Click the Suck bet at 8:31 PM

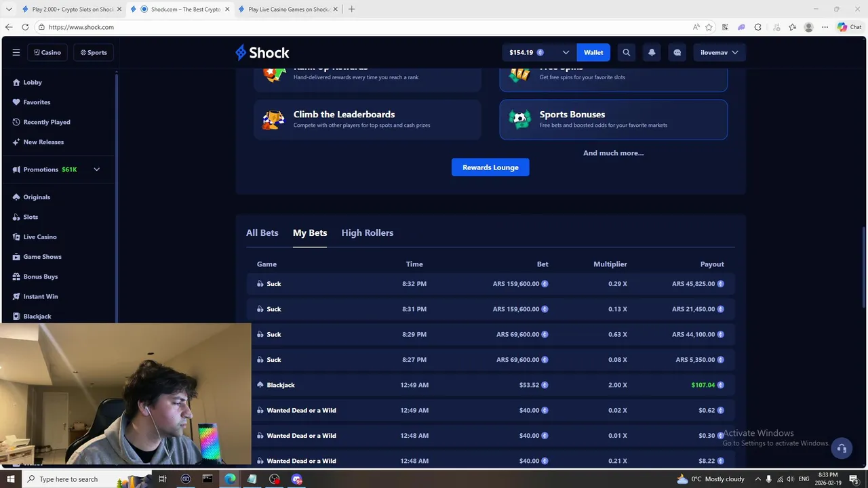pos(490,309)
